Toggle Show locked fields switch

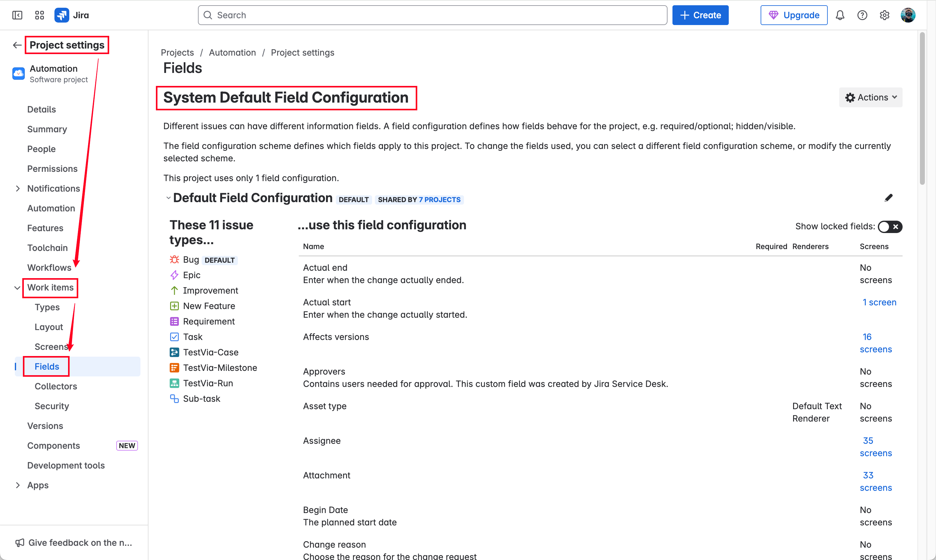pos(890,227)
